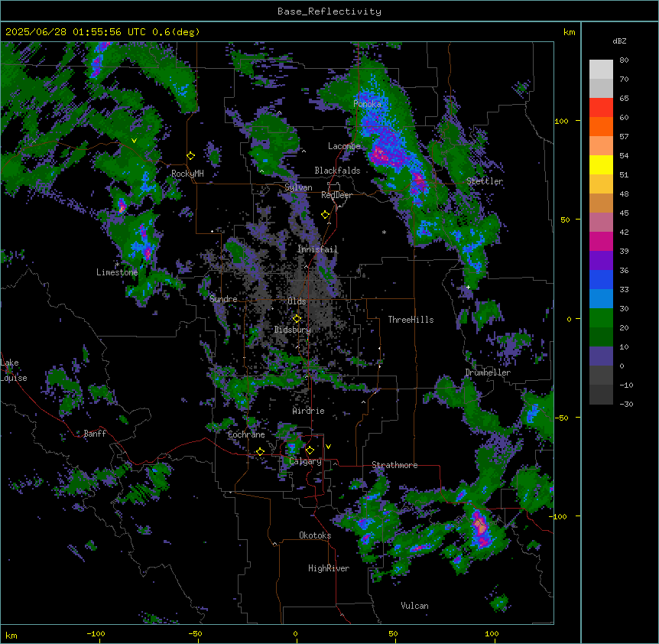Screen dimensions: 659x644
Task: Click the ThreeHills city label
Action: 411,320
